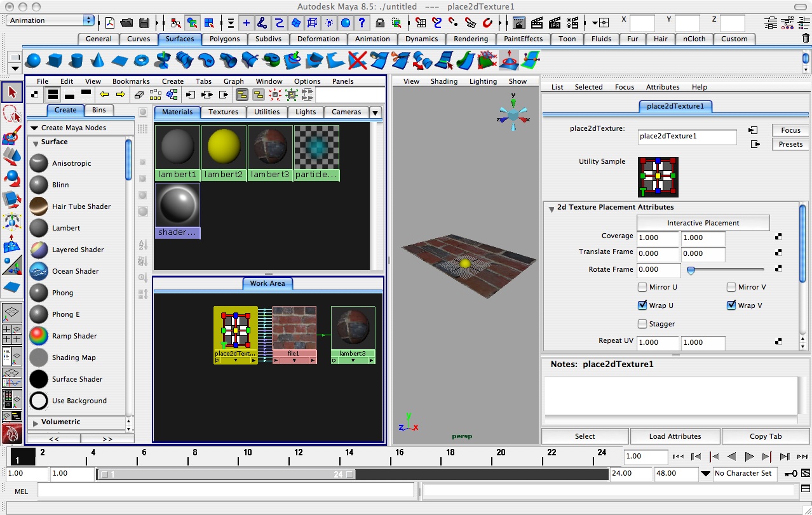The width and height of the screenshot is (812, 515).
Task: Select the single perspective view layout
Action: click(12, 313)
